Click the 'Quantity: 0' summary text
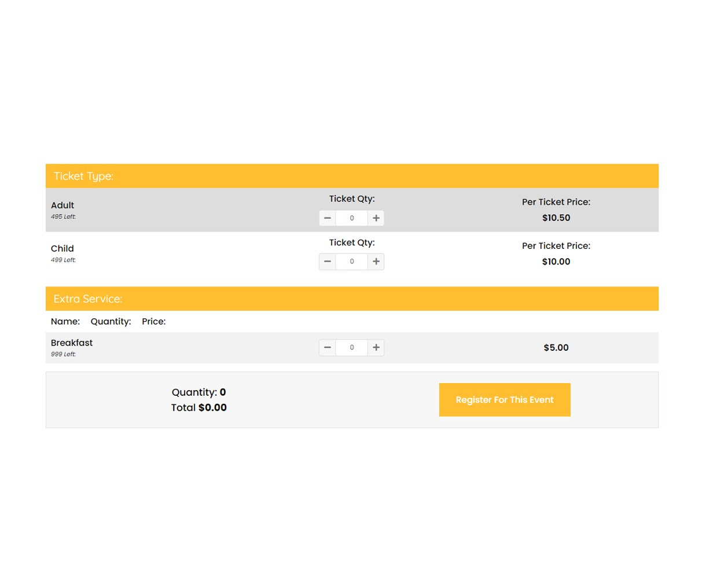Screen dimensions: 706x588 tap(199, 392)
